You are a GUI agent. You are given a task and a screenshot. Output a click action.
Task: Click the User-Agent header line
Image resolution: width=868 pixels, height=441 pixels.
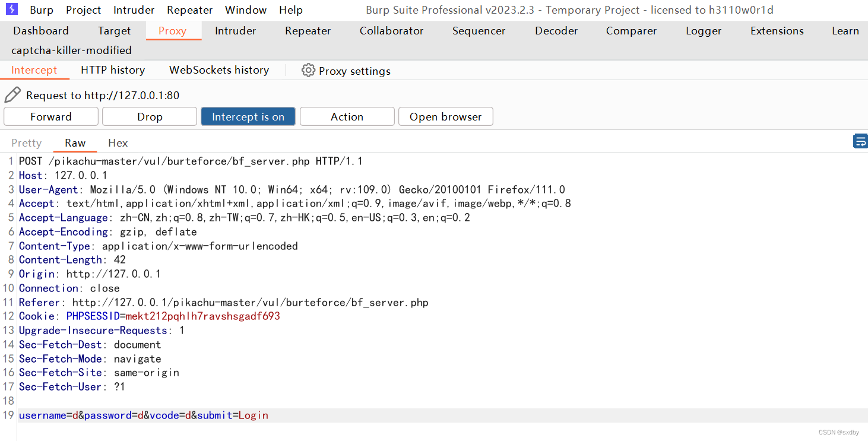292,190
